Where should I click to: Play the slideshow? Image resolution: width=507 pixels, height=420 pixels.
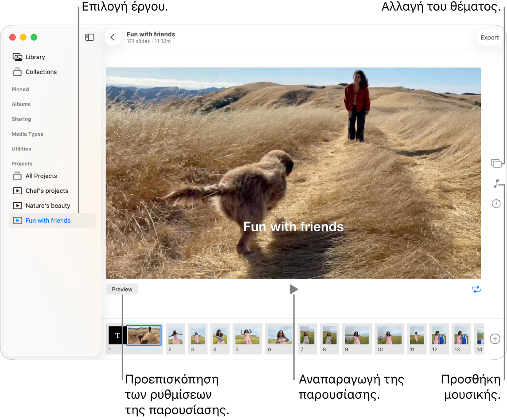(x=293, y=290)
